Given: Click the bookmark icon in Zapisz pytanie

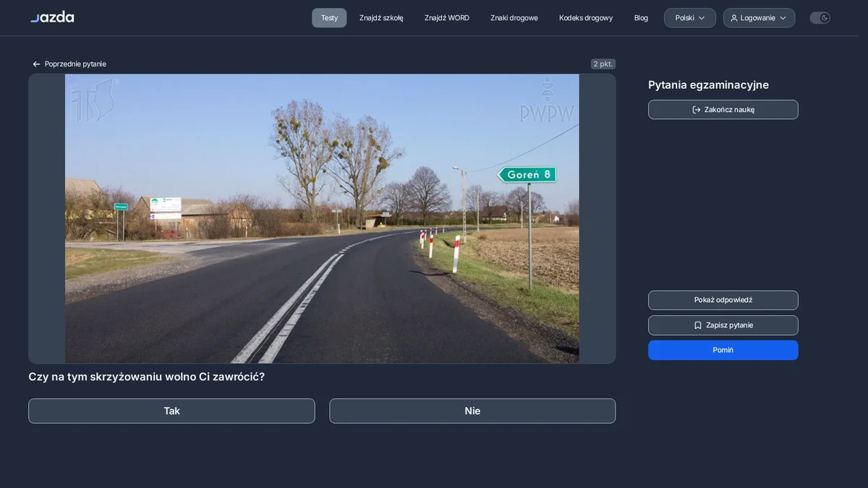Looking at the screenshot, I should point(698,325).
